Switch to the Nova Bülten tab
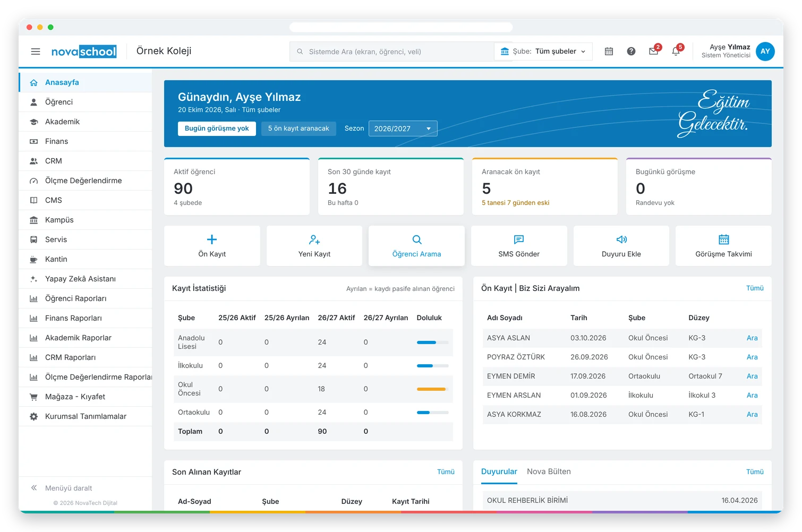Viewport: 802px width, 532px height. pos(549,471)
